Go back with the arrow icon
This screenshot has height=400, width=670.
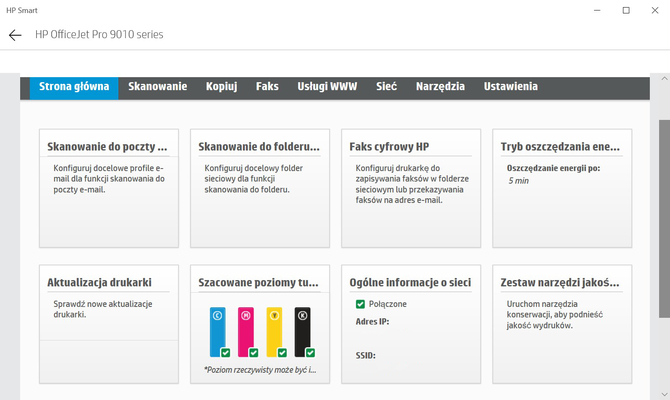pyautogui.click(x=15, y=35)
